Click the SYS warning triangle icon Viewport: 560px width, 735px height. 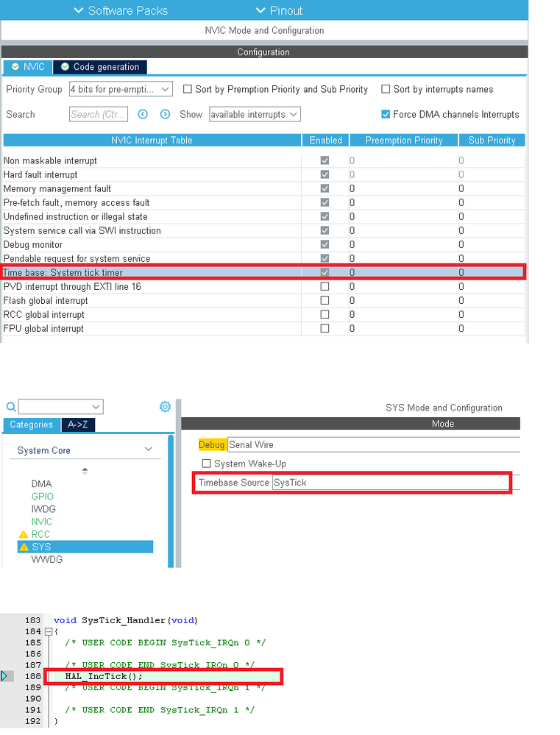pyautogui.click(x=24, y=547)
